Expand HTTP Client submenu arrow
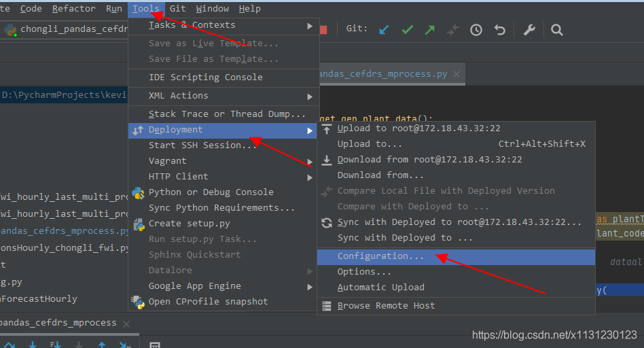This screenshot has width=644, height=348. point(310,177)
